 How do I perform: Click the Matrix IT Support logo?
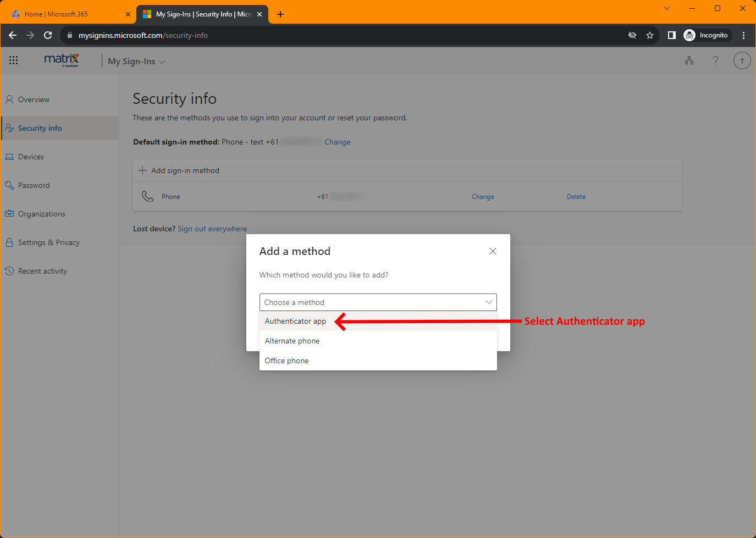[x=61, y=60]
